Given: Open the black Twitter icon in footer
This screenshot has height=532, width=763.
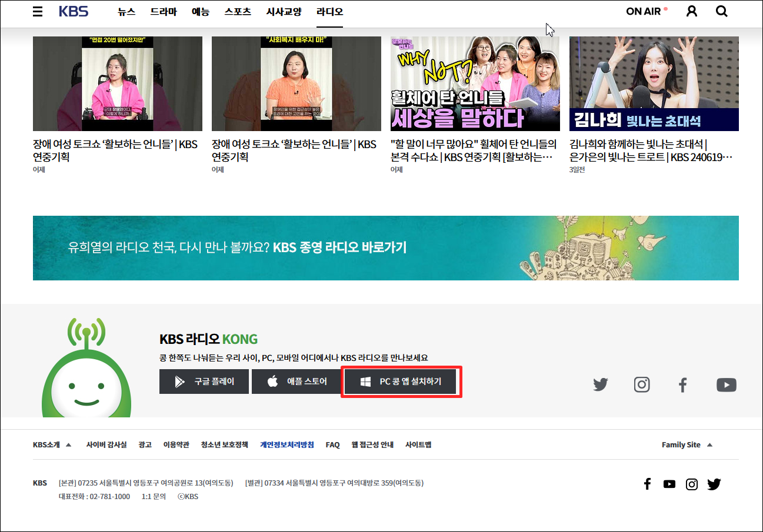Looking at the screenshot, I should [714, 484].
